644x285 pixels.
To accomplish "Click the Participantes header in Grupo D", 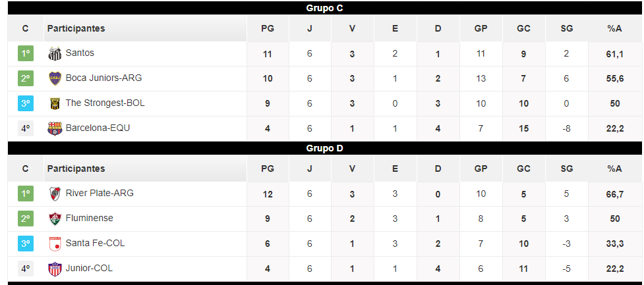I will tap(76, 168).
